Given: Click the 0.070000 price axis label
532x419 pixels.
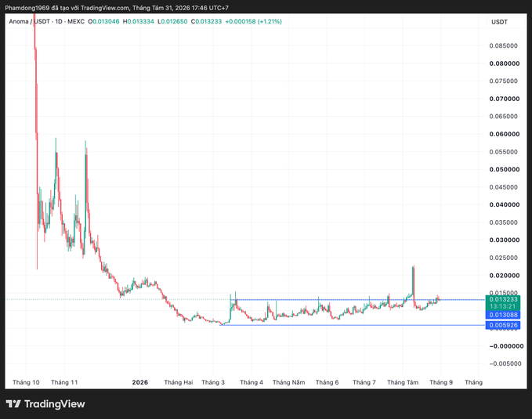Looking at the screenshot, I should pos(504,99).
